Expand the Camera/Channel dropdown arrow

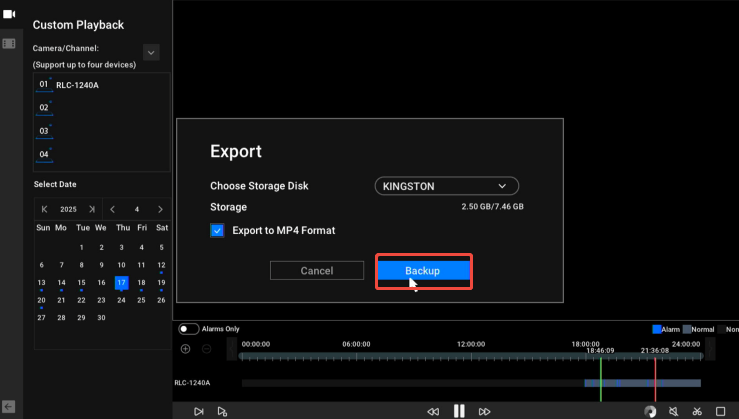151,52
